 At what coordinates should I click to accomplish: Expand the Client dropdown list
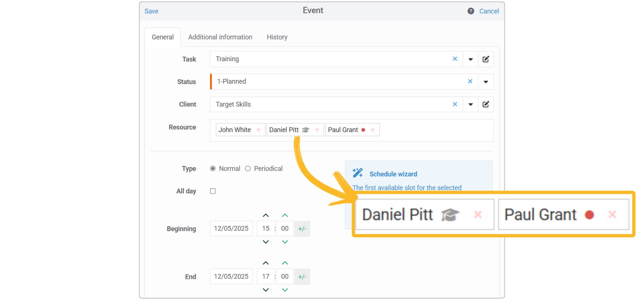[x=470, y=104]
